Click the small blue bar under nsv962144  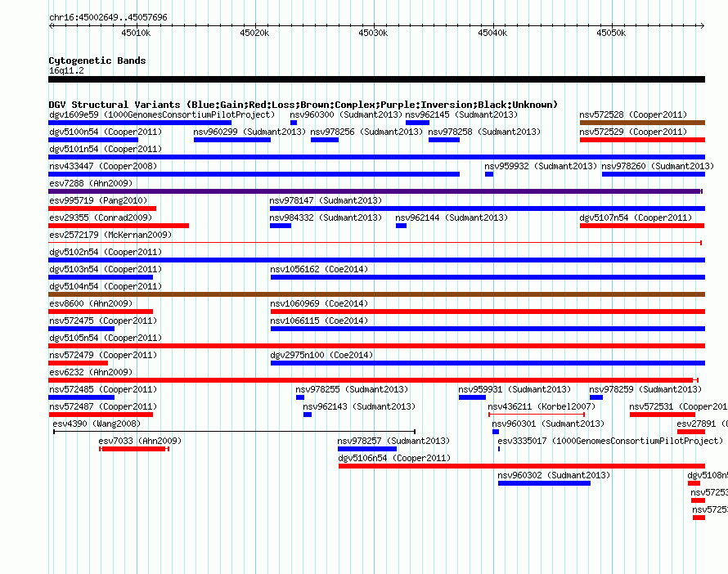401,226
